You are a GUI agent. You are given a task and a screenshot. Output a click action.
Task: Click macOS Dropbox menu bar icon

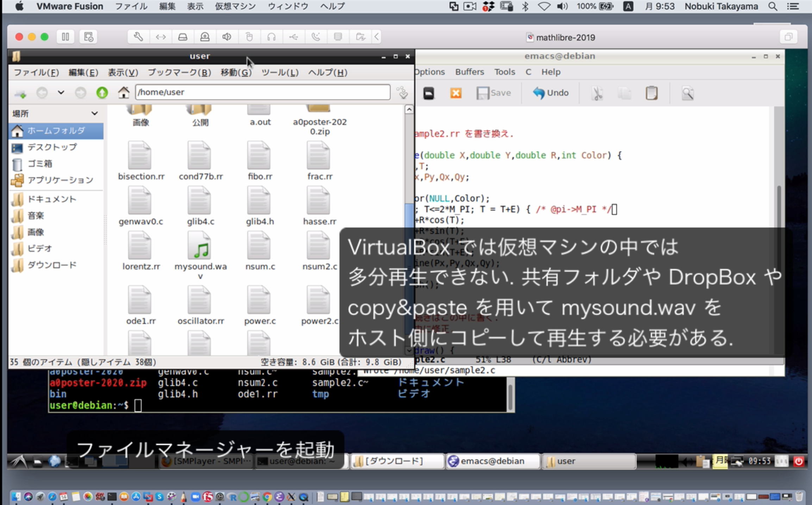[x=488, y=6]
